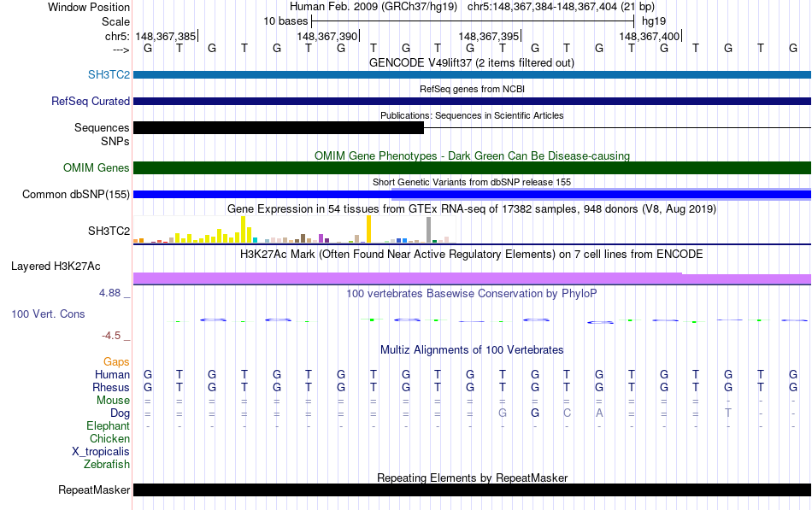Click the 100 Vert. Cons track label
Screen dimensions: 812x510
click(48, 314)
